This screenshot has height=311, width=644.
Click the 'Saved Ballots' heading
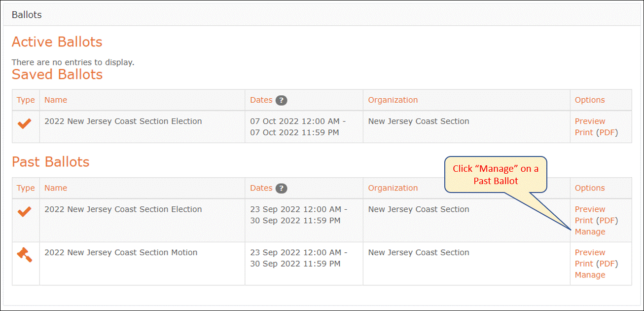pyautogui.click(x=57, y=75)
